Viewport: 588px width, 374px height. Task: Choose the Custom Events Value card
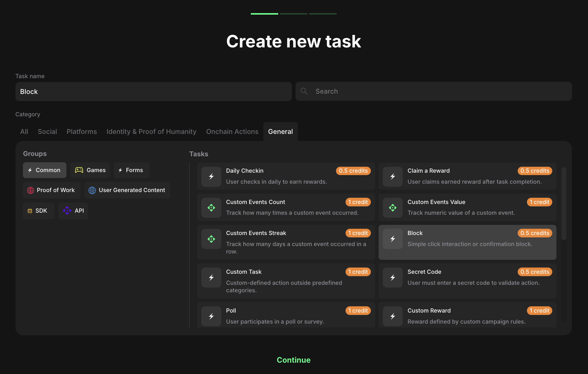pos(467,207)
